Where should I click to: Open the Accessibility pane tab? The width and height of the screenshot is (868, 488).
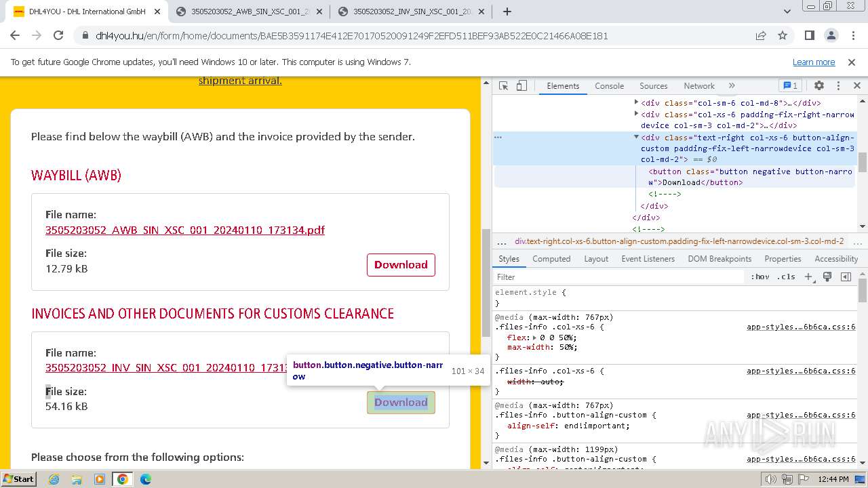coord(836,259)
